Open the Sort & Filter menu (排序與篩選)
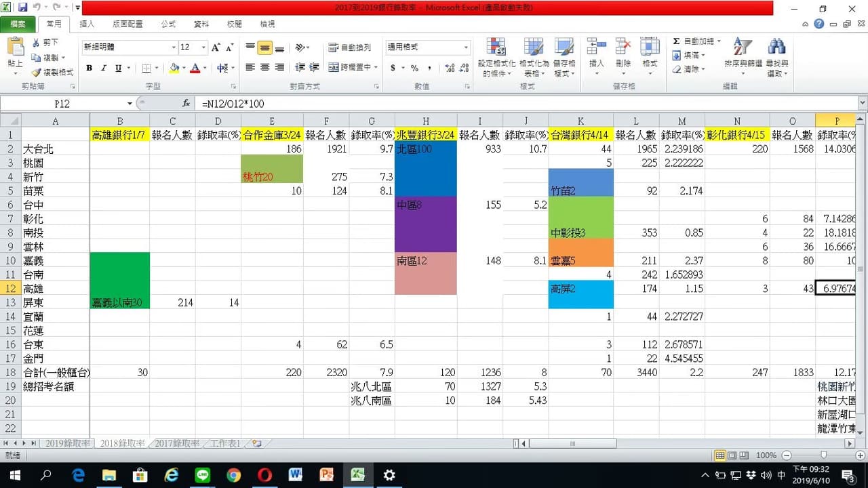 [743, 57]
